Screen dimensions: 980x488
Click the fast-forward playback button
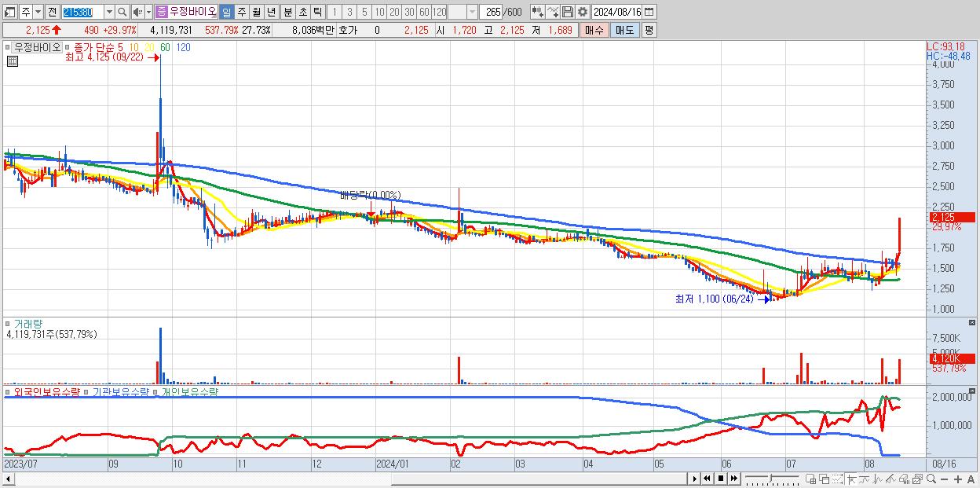pyautogui.click(x=733, y=479)
